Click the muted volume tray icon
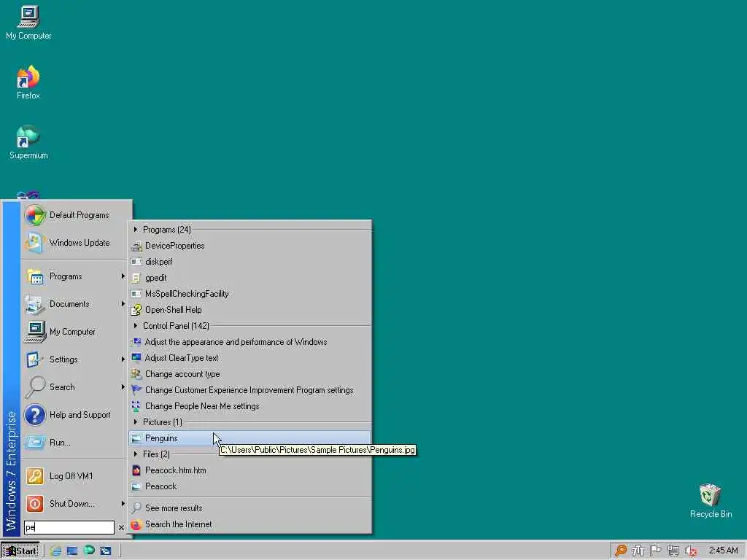Image resolution: width=747 pixels, height=560 pixels. [691, 551]
